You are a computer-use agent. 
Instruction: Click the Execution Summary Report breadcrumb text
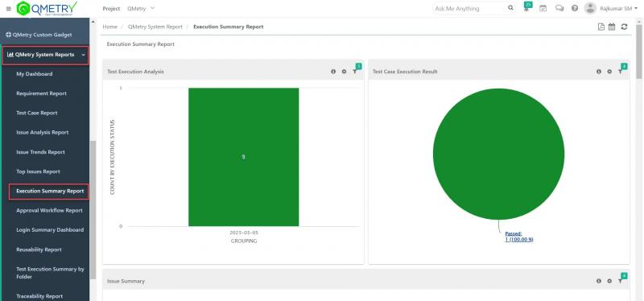pos(229,27)
